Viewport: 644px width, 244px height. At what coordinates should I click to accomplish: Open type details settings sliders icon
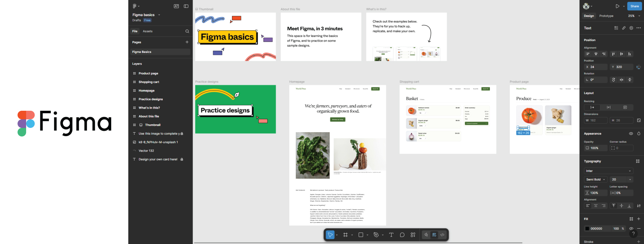click(x=639, y=206)
